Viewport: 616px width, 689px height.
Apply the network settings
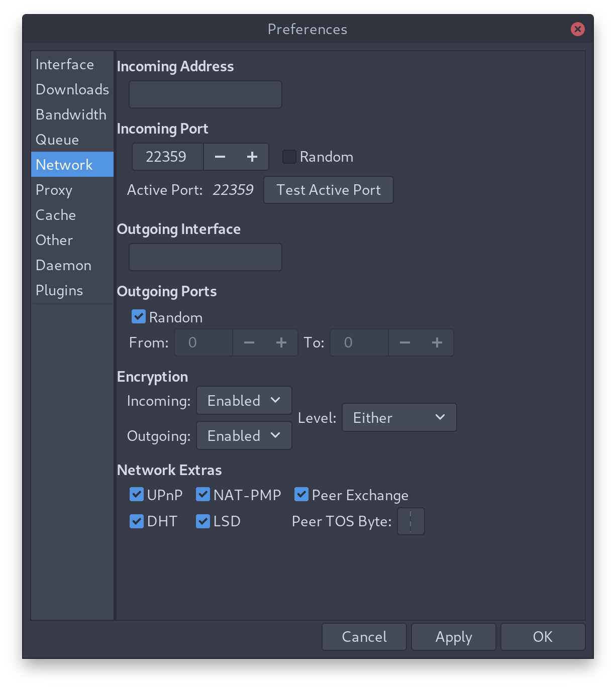click(x=454, y=637)
